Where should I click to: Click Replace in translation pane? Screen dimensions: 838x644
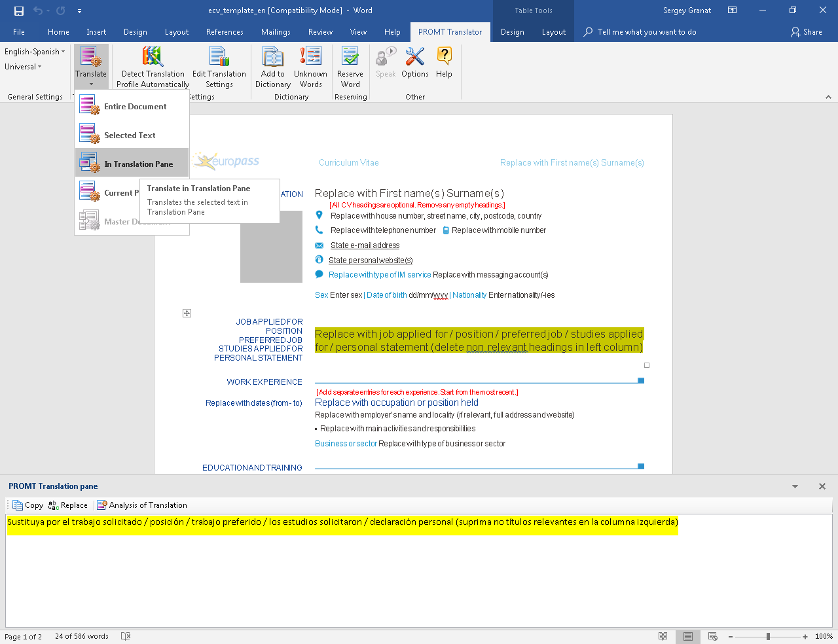tap(68, 505)
